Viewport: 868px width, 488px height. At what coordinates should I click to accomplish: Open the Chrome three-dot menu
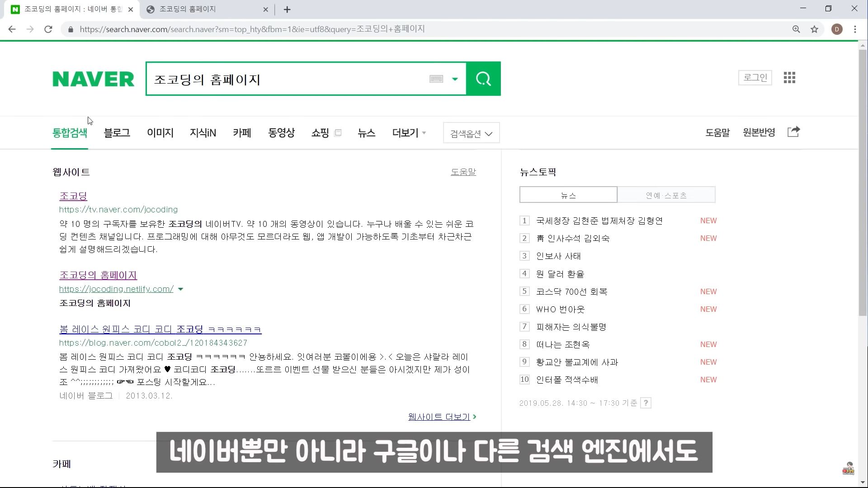coord(855,29)
